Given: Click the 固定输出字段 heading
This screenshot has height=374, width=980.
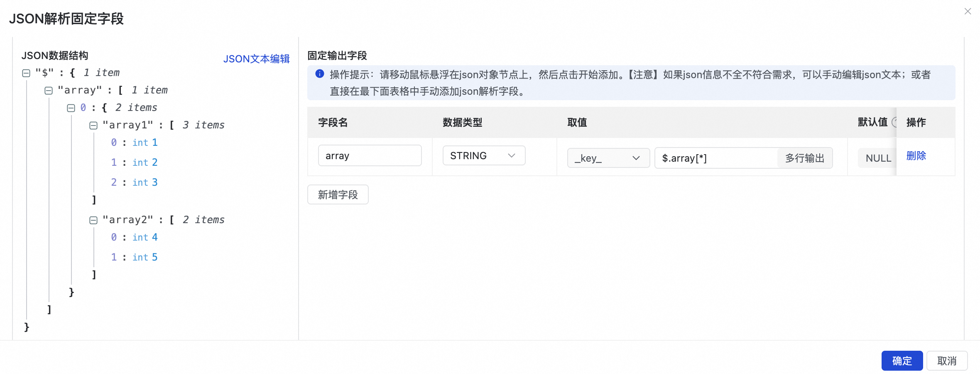Looking at the screenshot, I should click(x=337, y=56).
